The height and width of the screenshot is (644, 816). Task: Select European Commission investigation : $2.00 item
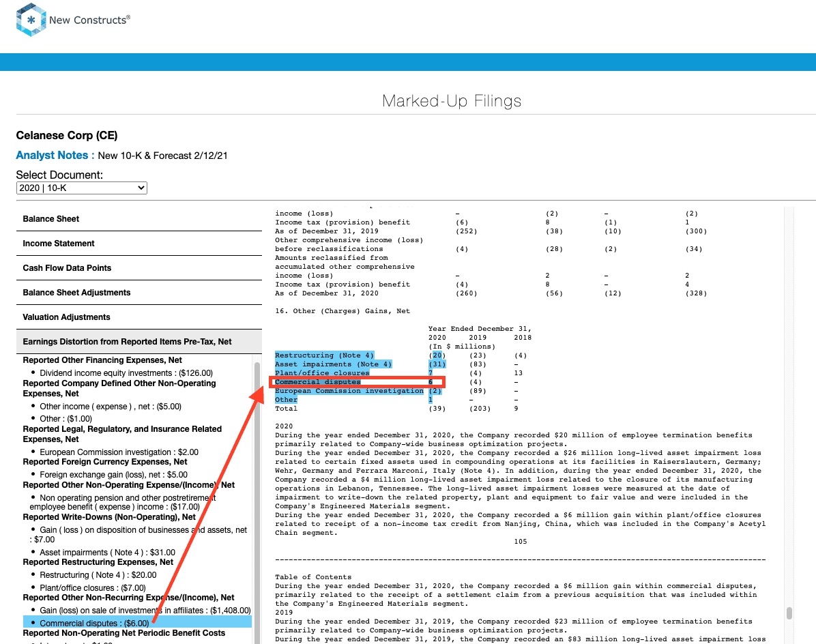tap(119, 452)
